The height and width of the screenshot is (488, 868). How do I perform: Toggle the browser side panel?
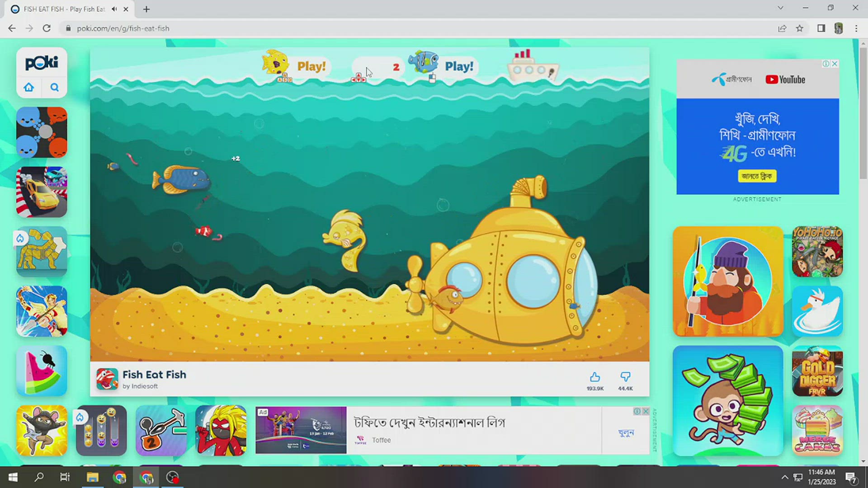click(x=821, y=28)
